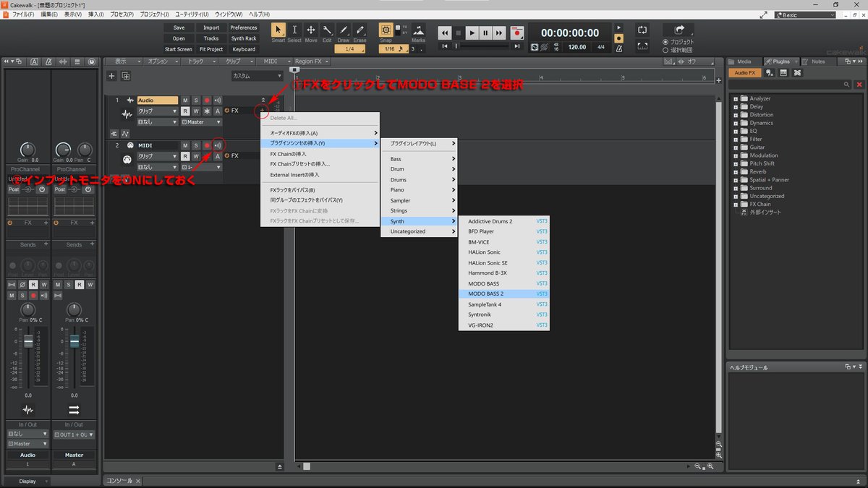The width and height of the screenshot is (868, 488).
Task: Mute the Audio track
Action: 185,100
